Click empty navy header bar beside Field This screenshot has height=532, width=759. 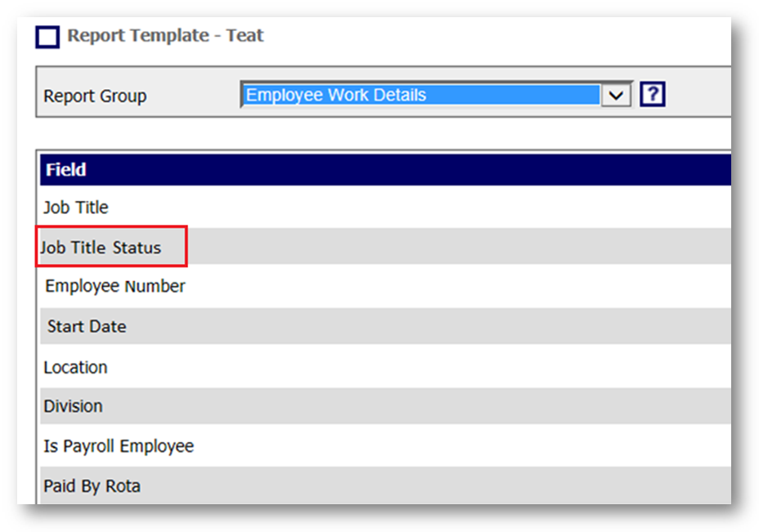pyautogui.click(x=409, y=170)
